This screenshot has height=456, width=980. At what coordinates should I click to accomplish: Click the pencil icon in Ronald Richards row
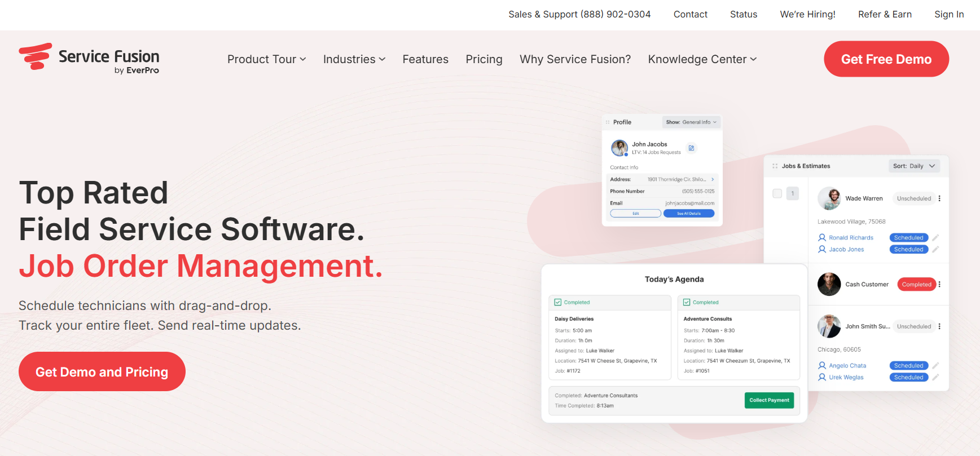point(935,238)
